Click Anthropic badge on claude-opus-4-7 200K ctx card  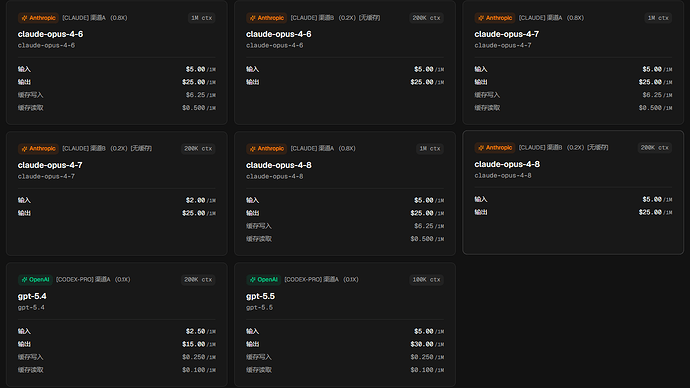tap(38, 149)
